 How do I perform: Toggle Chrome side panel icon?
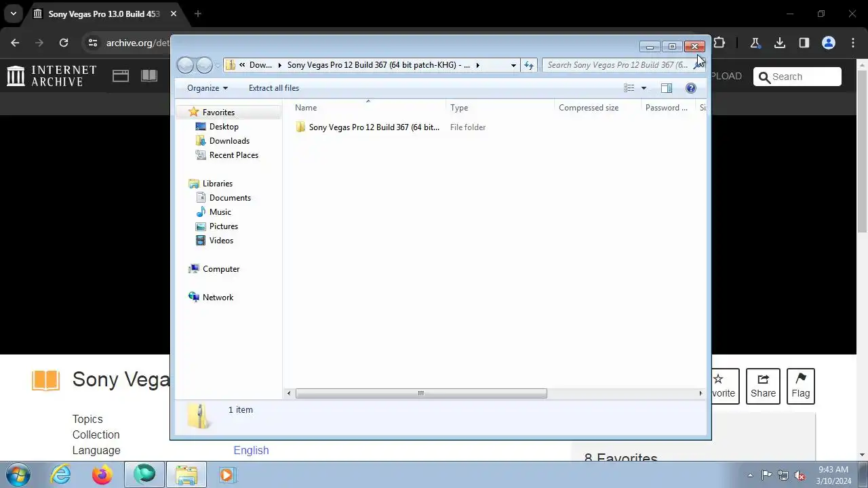tap(804, 43)
